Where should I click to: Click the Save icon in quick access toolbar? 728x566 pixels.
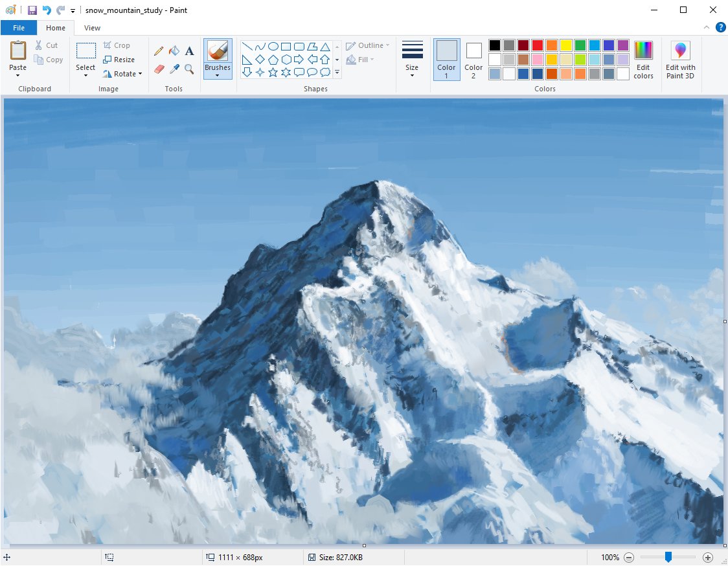(x=32, y=10)
